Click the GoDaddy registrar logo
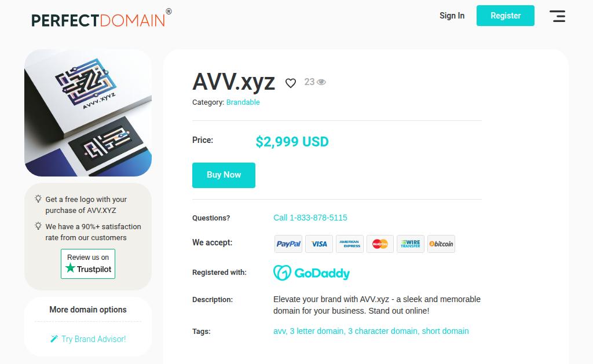 tap(312, 273)
